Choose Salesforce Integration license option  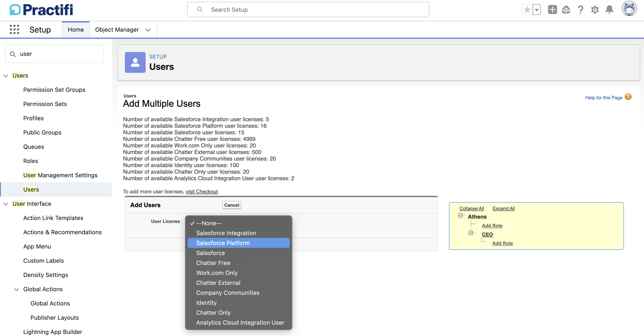click(238, 233)
